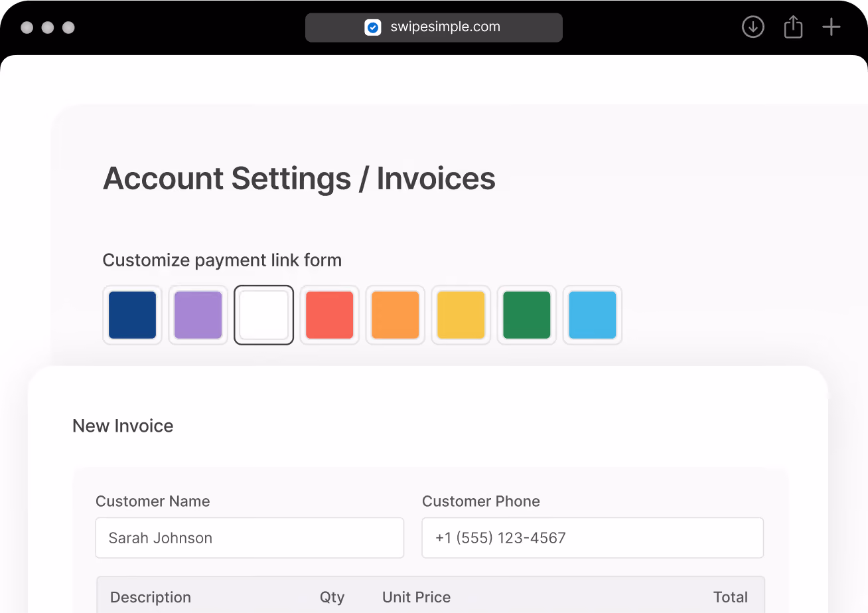Open a new tab with plus icon
868x613 pixels.
click(832, 27)
